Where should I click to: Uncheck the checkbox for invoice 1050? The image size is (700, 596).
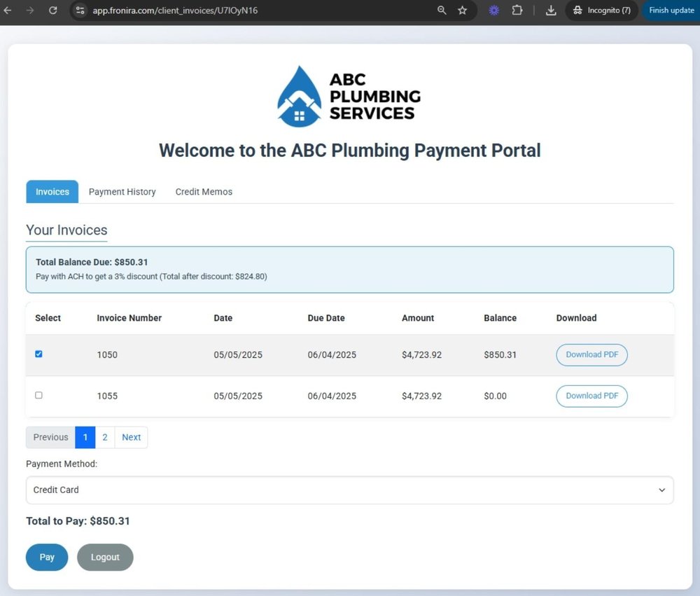tap(38, 354)
